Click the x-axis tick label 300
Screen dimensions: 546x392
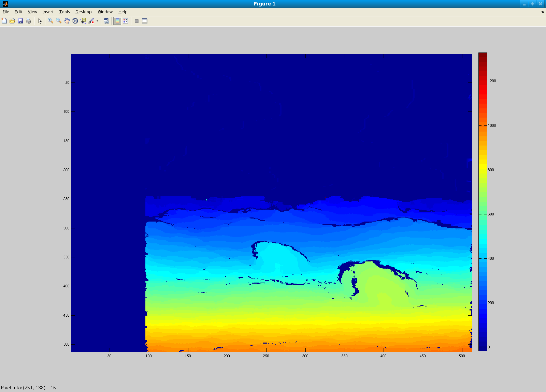(x=305, y=356)
